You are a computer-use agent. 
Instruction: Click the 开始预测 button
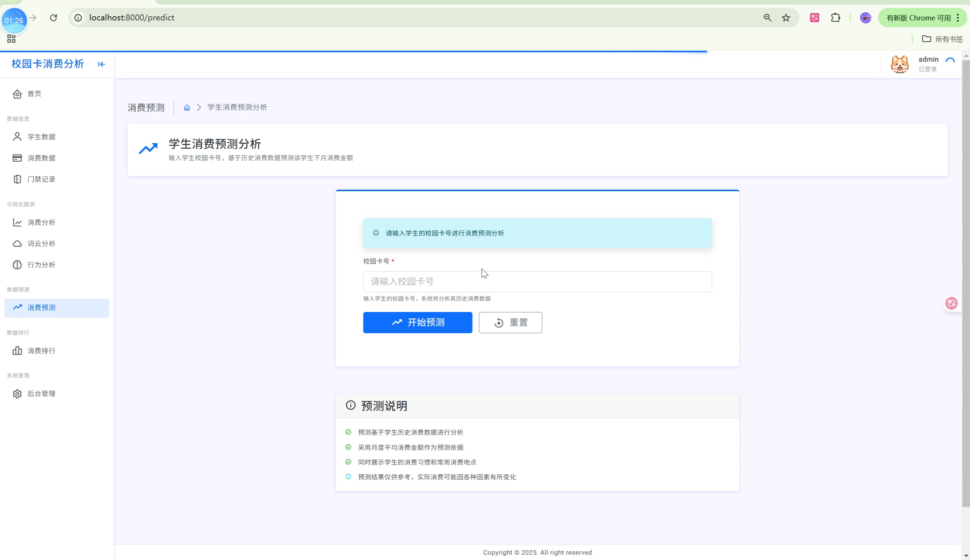coord(417,322)
